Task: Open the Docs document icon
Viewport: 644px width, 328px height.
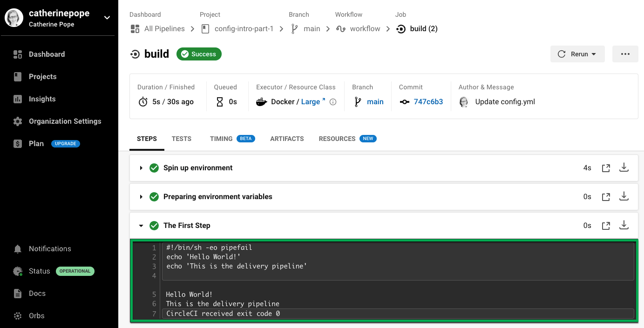Action: coord(18,294)
